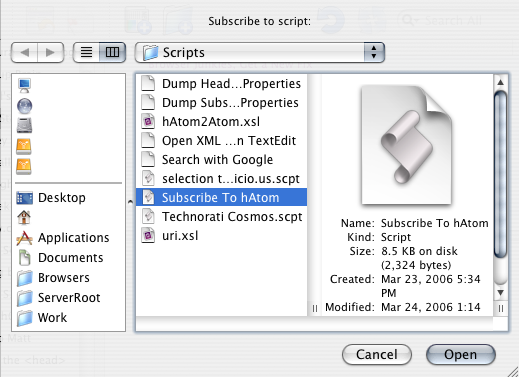The width and height of the screenshot is (519, 377).
Task: Click the Scripts folder icon in path popup
Action: tap(150, 53)
